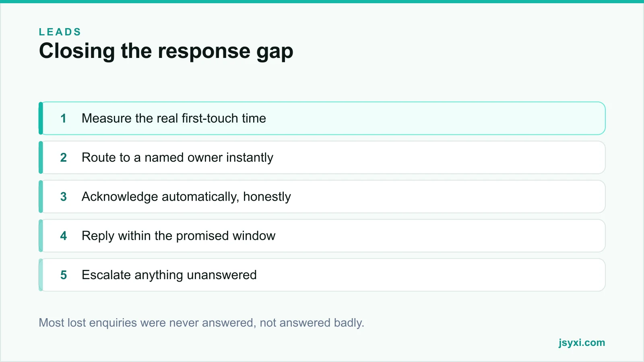Click faded accent bar of step 4
The height and width of the screenshot is (362, 644).
[x=41, y=236]
